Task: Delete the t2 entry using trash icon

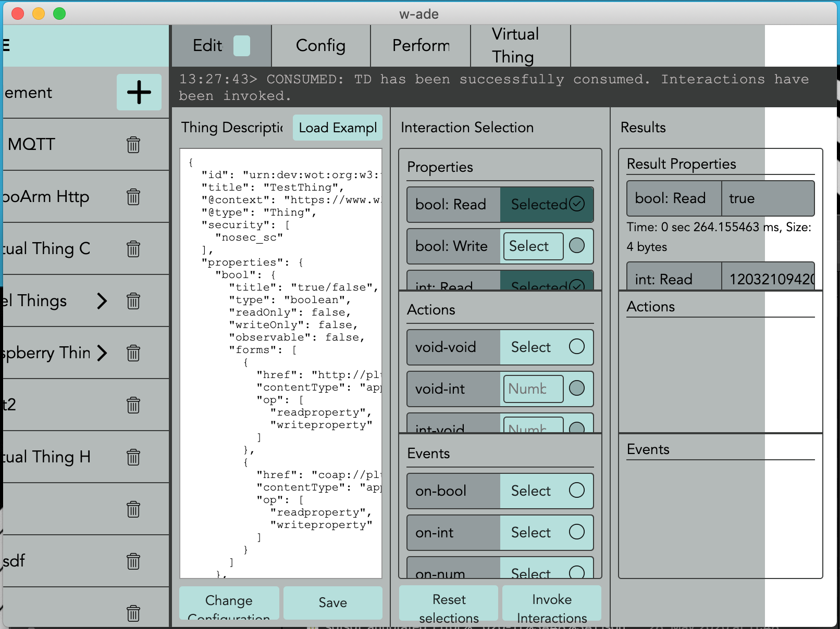Action: (133, 405)
